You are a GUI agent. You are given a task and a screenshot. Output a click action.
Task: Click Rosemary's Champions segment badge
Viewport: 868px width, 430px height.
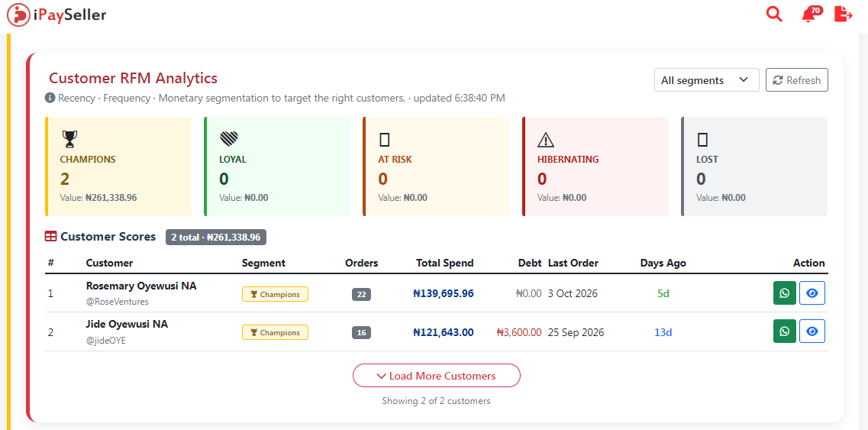pyautogui.click(x=275, y=294)
